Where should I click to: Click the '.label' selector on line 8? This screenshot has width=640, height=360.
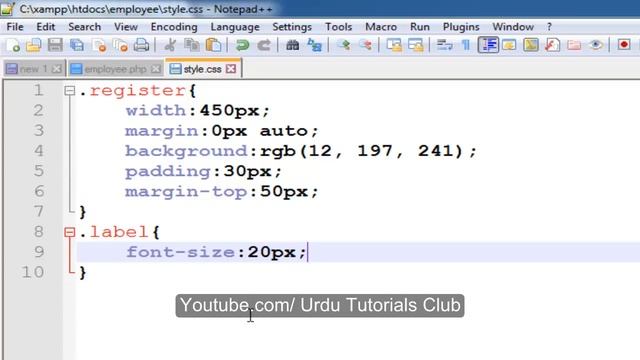click(113, 232)
